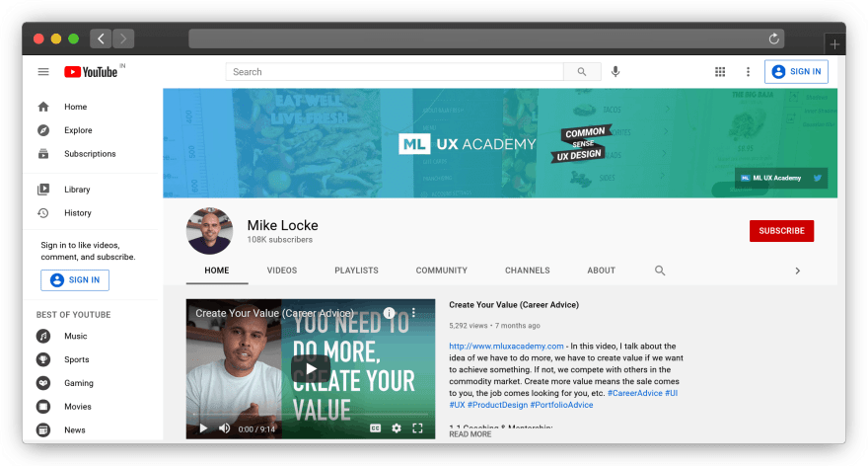Click the 'Mike Locke' channel name
Viewport: 868px width, 466px height.
[282, 225]
